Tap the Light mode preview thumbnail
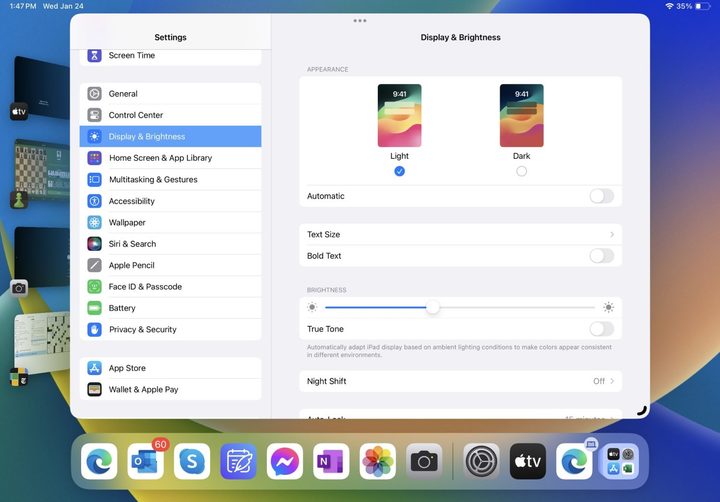This screenshot has height=502, width=720. coord(399,115)
